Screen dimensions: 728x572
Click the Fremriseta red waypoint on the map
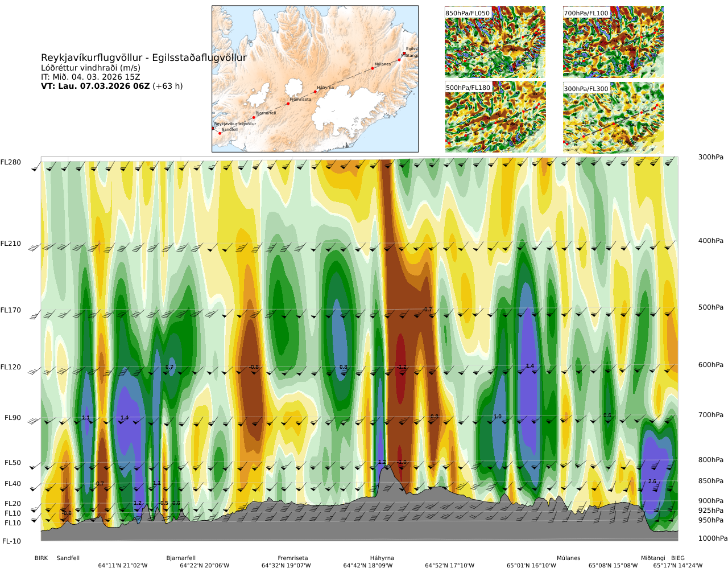pos(288,104)
